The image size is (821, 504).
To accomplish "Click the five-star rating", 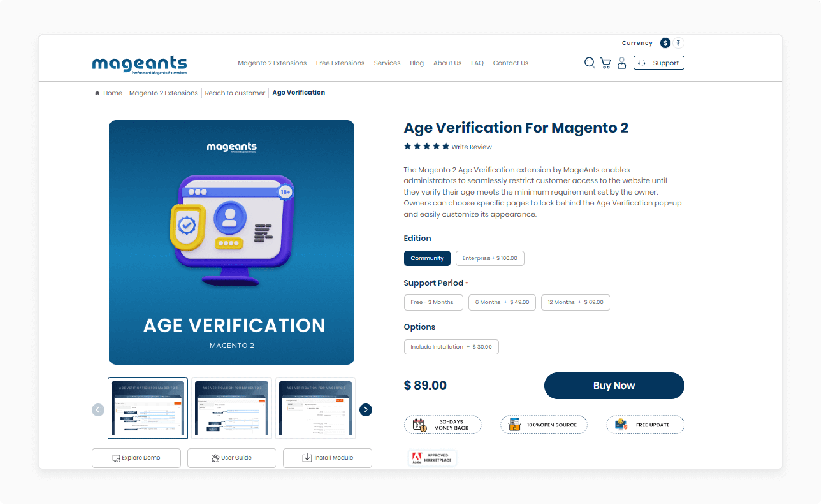I will click(427, 146).
